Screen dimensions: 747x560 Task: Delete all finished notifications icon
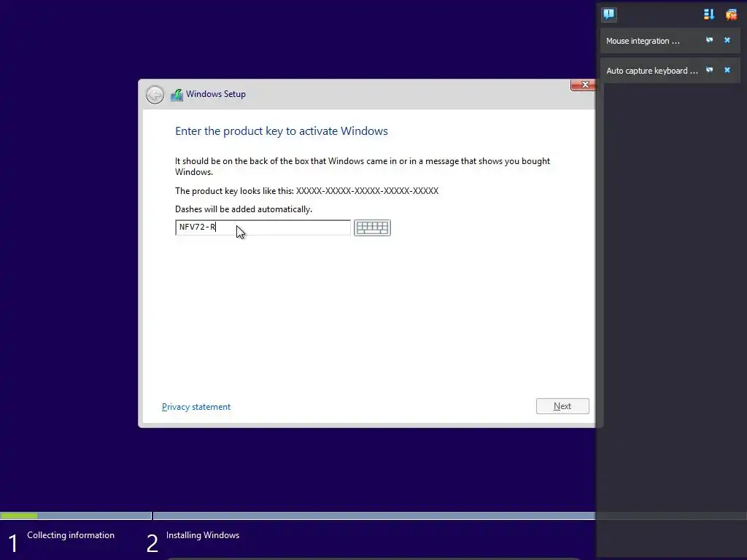coord(731,15)
